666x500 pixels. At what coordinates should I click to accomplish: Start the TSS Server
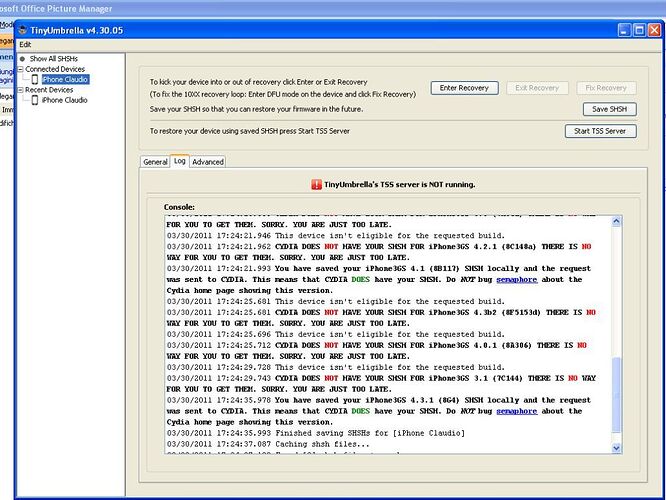point(600,131)
